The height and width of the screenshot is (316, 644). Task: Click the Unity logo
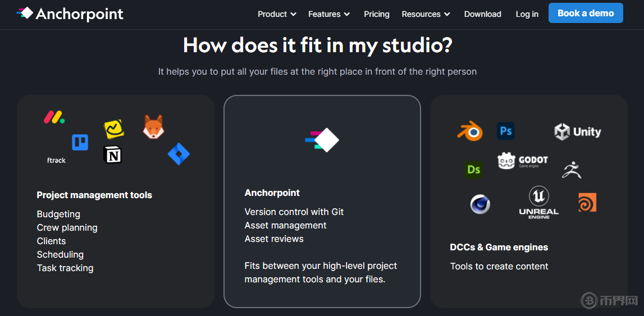pyautogui.click(x=578, y=132)
